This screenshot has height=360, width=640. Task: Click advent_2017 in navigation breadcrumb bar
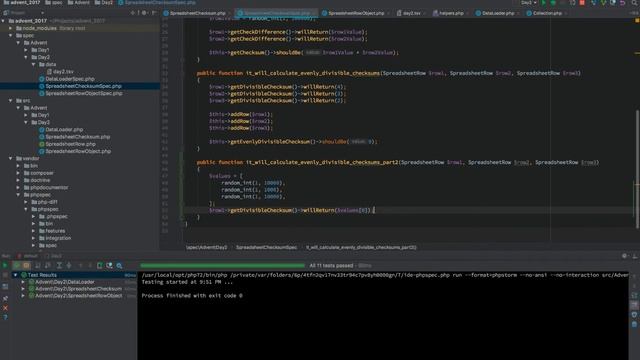(x=22, y=3)
